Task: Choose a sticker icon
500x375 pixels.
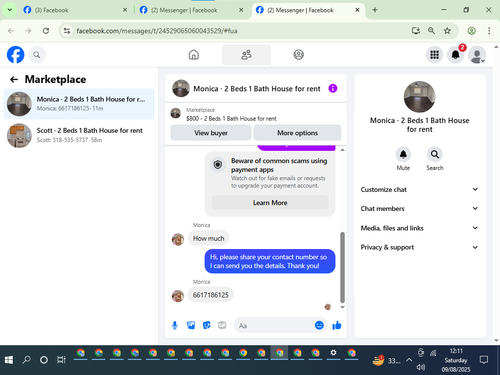Action: click(x=207, y=325)
